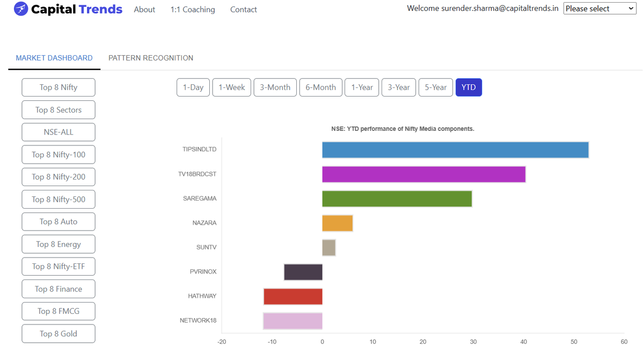
Task: Click the TV18BRDCST axis label
Action: tap(197, 174)
